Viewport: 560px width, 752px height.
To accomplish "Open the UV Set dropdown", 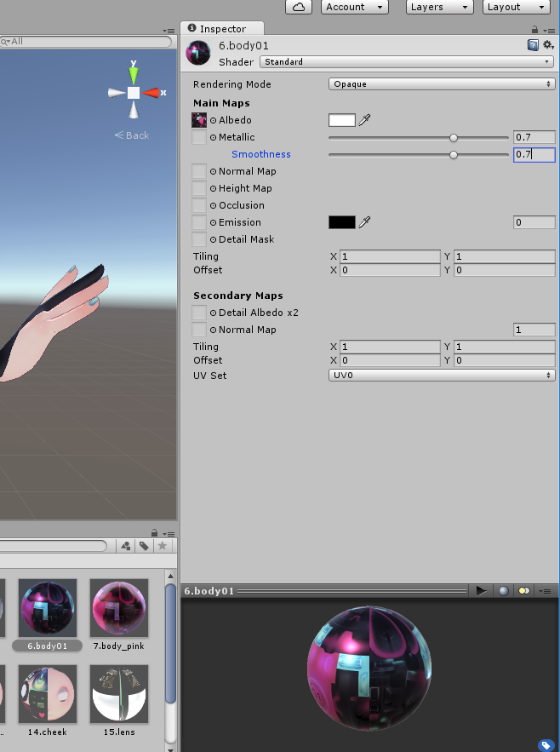I will point(442,375).
